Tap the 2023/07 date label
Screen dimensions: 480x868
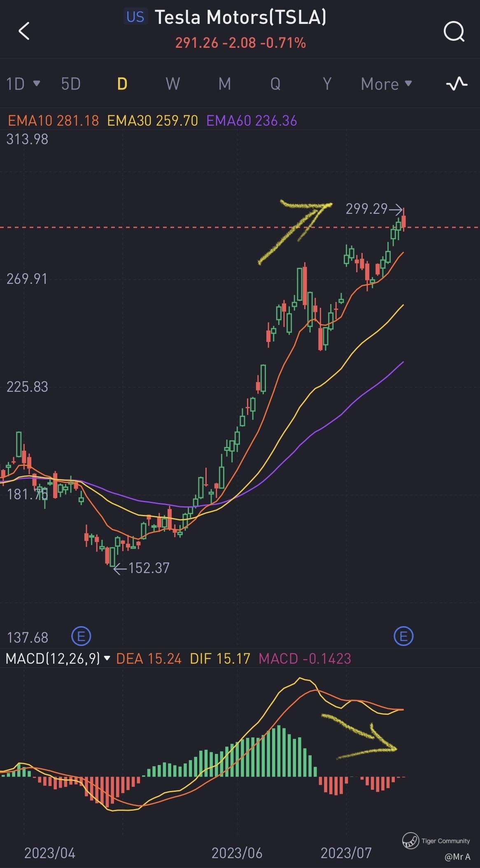346,853
